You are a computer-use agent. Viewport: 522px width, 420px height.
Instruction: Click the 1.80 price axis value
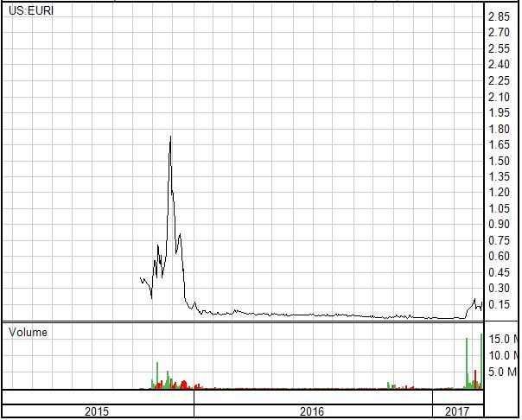[x=499, y=129]
